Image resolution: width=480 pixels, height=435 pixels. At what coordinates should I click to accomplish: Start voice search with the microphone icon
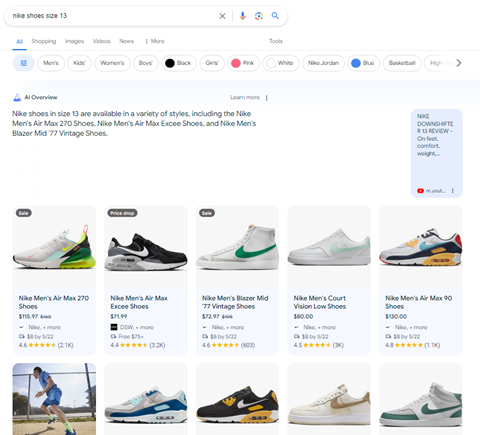click(x=243, y=16)
